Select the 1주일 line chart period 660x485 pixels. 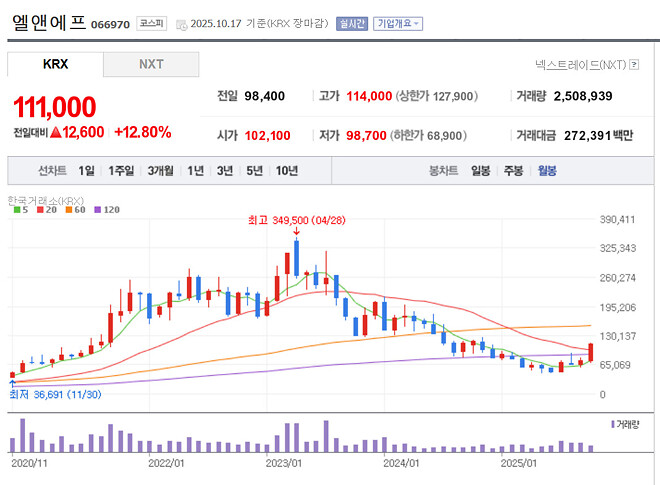tap(121, 171)
